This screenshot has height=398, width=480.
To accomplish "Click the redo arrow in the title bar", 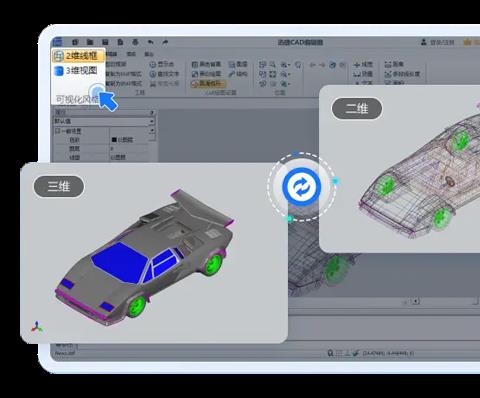I will (165, 42).
